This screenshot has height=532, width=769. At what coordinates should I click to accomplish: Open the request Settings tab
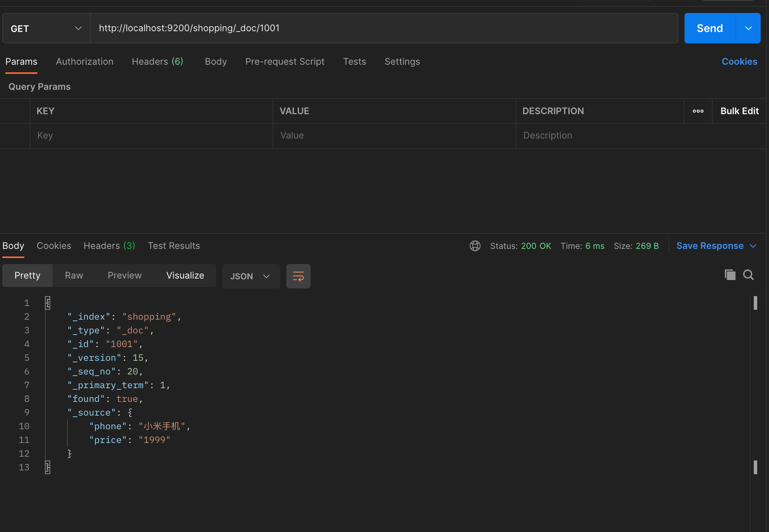coord(402,62)
